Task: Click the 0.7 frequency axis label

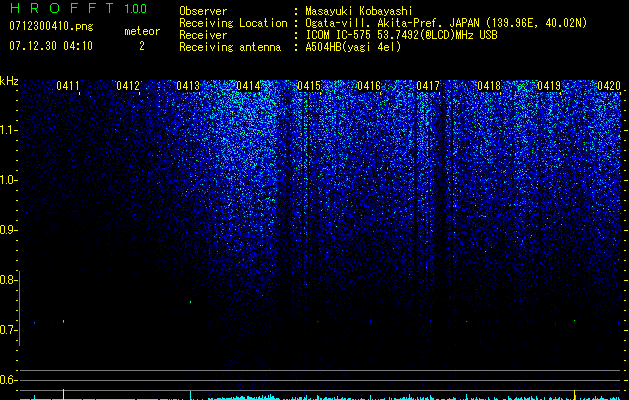Action: pyautogui.click(x=8, y=330)
